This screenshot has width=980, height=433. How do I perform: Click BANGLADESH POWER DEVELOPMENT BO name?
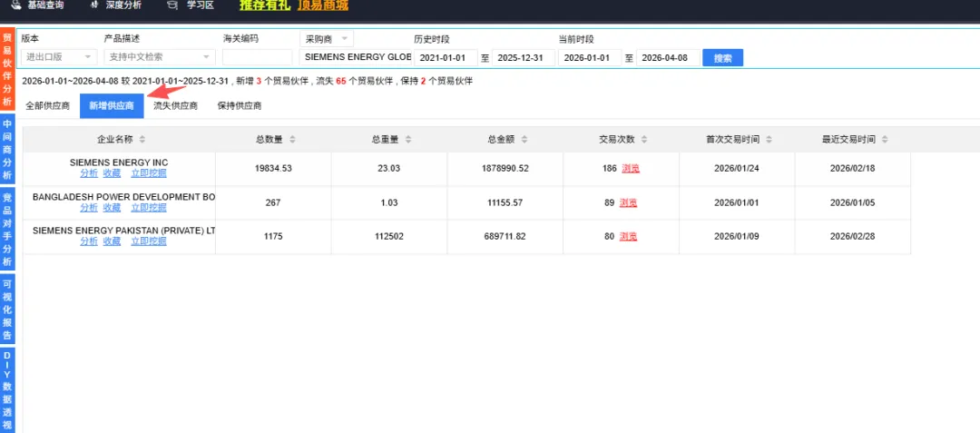pyautogui.click(x=123, y=197)
